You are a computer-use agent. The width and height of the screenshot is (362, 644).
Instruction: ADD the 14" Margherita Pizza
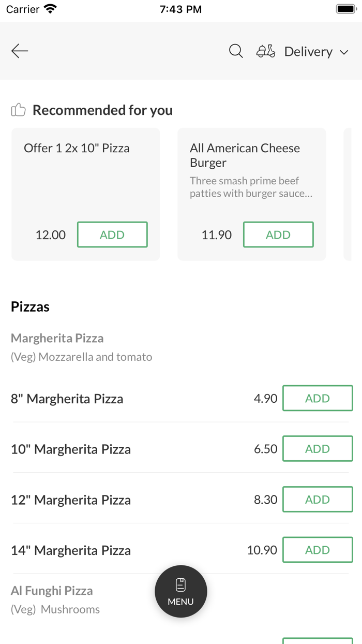[x=318, y=550]
